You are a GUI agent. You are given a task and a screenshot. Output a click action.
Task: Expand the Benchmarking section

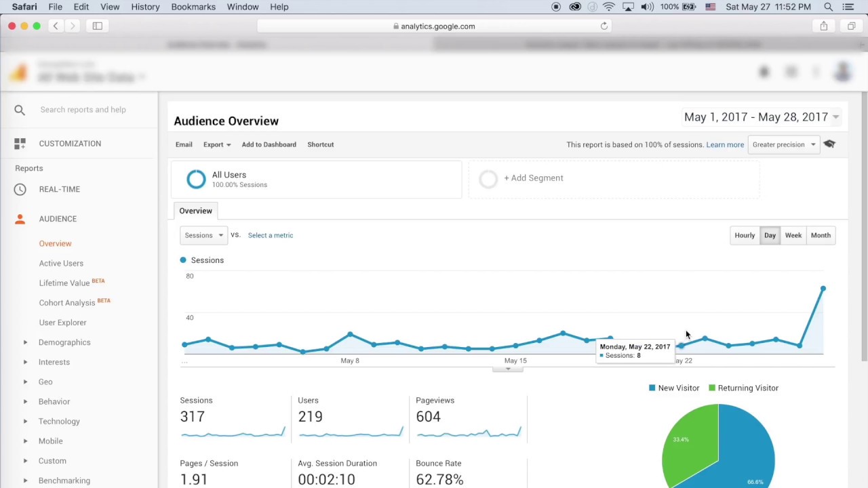[x=25, y=481]
